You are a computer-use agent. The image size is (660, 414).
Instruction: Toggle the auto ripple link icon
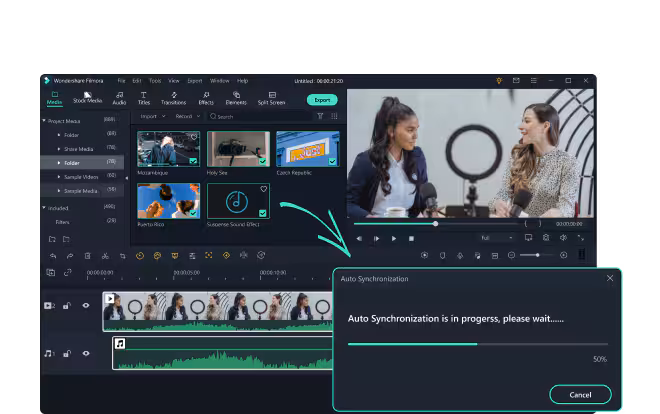pyautogui.click(x=68, y=273)
